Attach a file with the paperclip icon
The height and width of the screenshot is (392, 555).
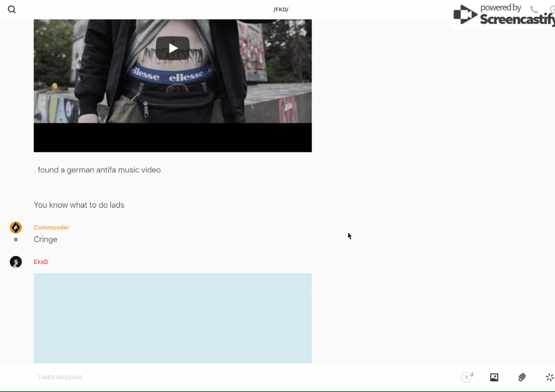click(x=522, y=377)
